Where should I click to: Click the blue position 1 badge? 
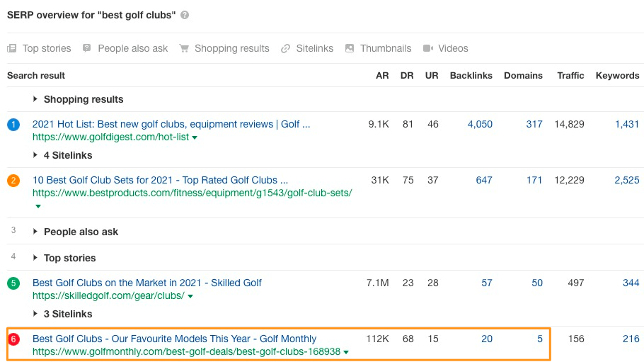pos(13,124)
